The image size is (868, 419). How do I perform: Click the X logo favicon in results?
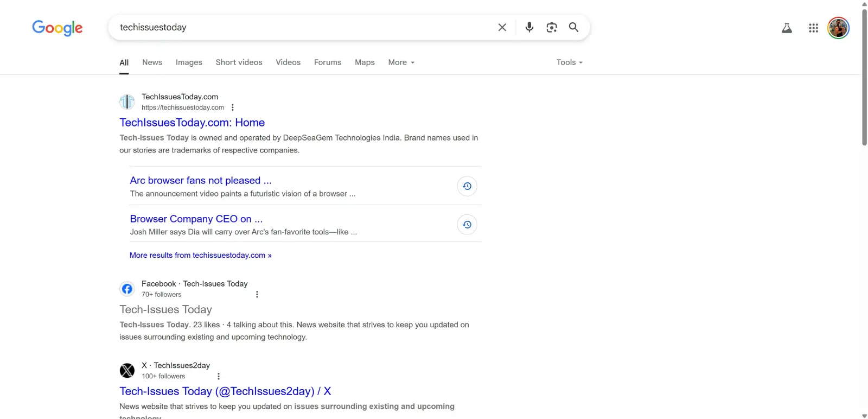point(127,371)
